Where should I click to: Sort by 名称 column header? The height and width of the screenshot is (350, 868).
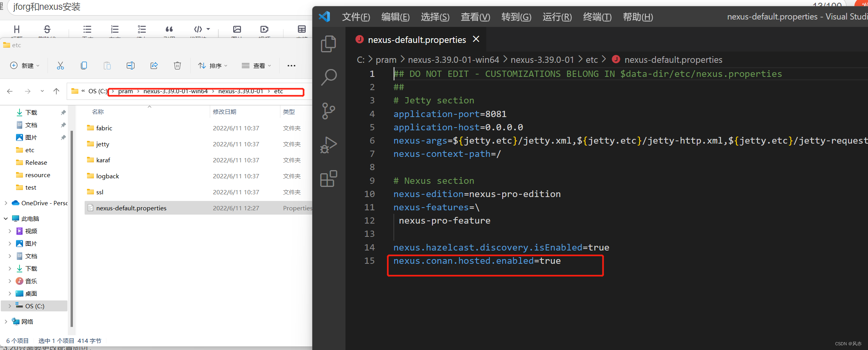coord(98,112)
